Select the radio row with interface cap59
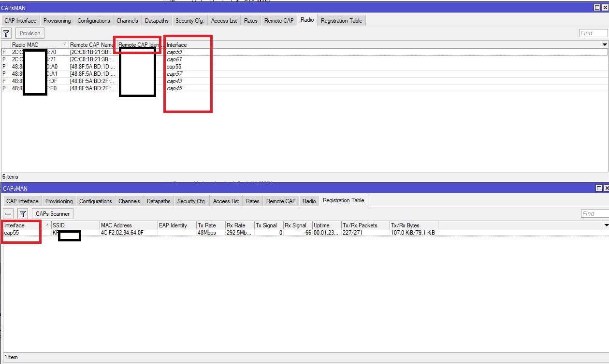This screenshot has height=364, width=609. (x=304, y=52)
